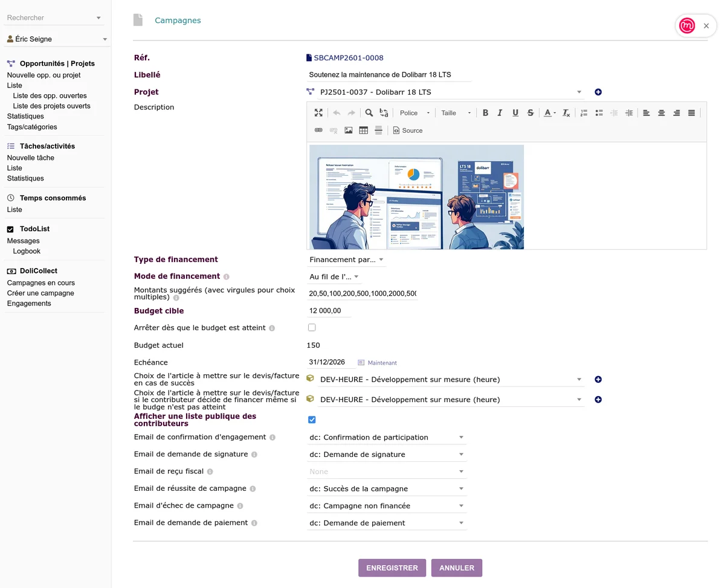Screen dimensions: 725x588
Task: Open Email de réussite de campagne dropdown
Action: 387,488
